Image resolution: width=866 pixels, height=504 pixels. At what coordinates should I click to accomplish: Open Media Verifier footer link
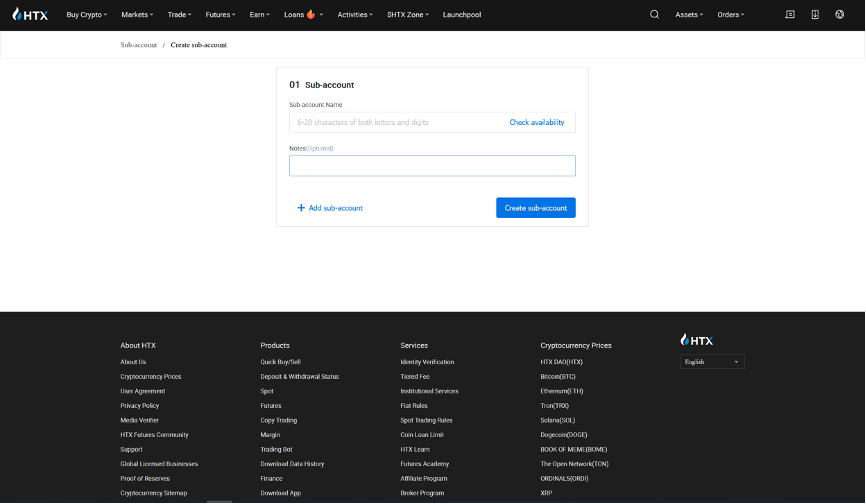tap(139, 420)
